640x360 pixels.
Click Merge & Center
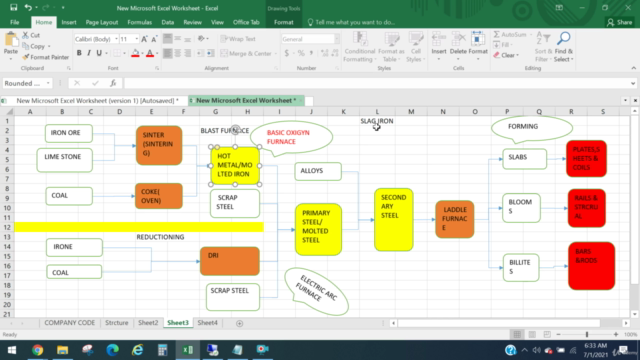click(246, 53)
